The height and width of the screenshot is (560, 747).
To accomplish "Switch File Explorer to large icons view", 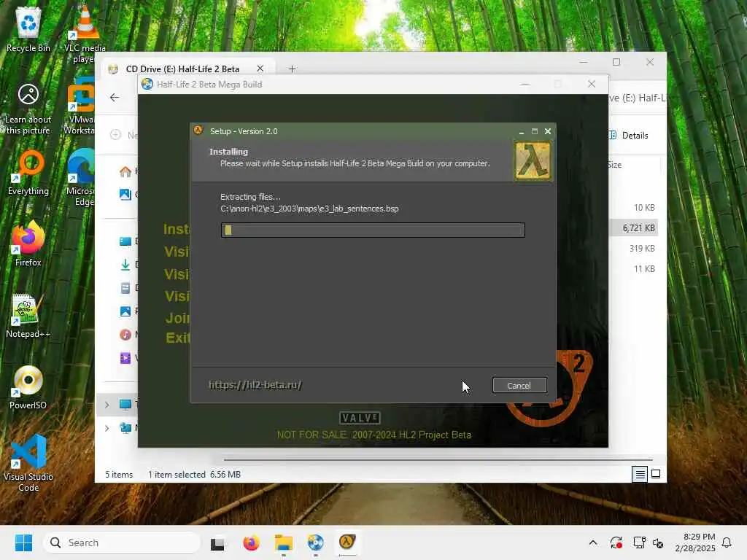I will coord(656,474).
